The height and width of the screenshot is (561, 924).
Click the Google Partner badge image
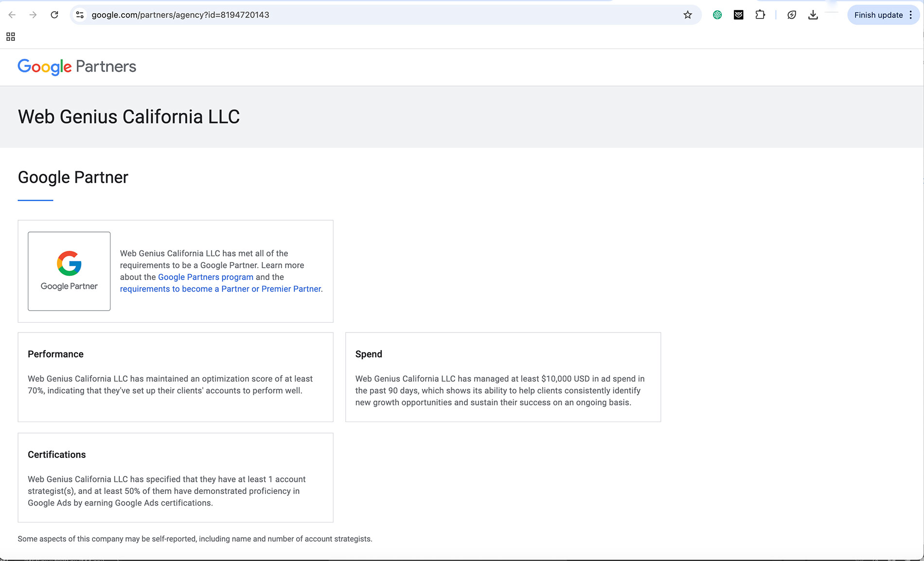(x=69, y=271)
